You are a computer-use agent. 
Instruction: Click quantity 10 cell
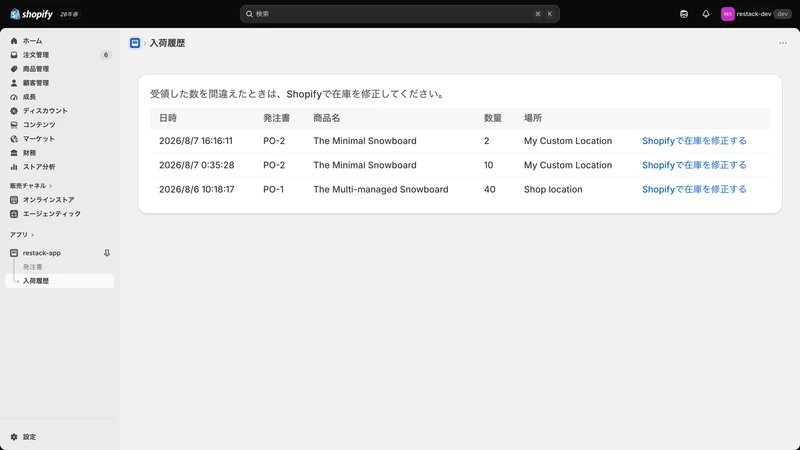tap(488, 165)
